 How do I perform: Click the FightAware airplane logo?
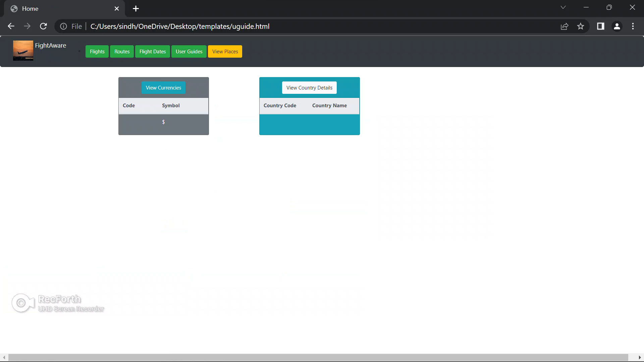[22, 50]
